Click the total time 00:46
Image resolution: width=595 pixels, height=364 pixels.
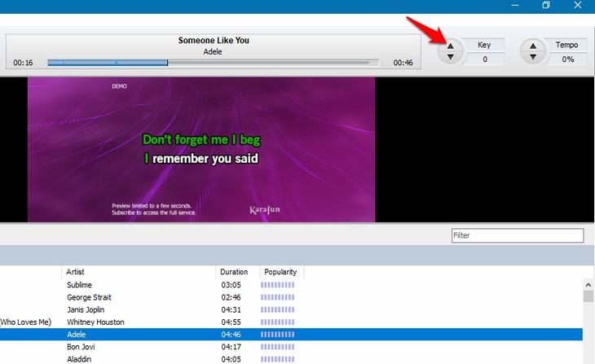click(403, 63)
